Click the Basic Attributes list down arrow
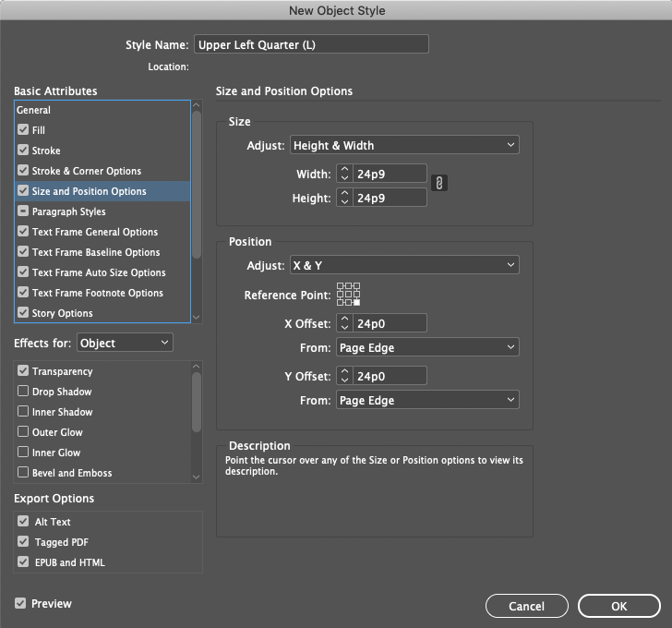The width and height of the screenshot is (672, 628). point(197,317)
